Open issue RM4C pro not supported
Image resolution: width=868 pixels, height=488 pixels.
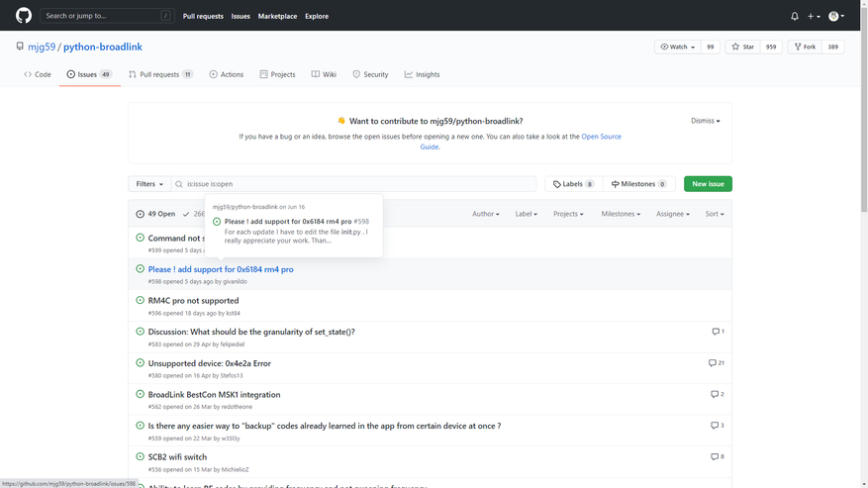[x=193, y=301]
